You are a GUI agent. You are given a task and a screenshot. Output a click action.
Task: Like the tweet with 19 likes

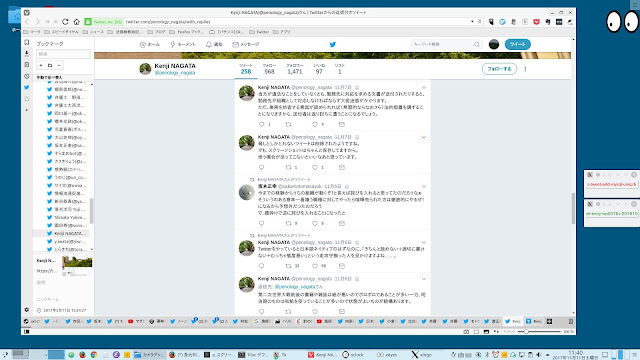pos(315,266)
